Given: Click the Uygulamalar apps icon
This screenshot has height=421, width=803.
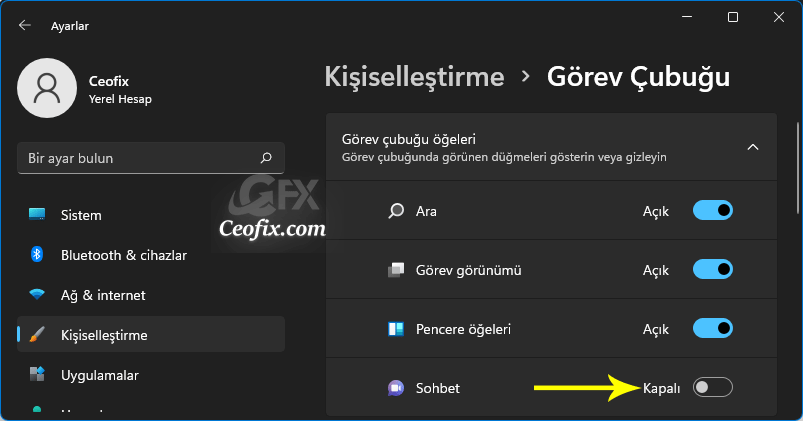Looking at the screenshot, I should pyautogui.click(x=37, y=374).
